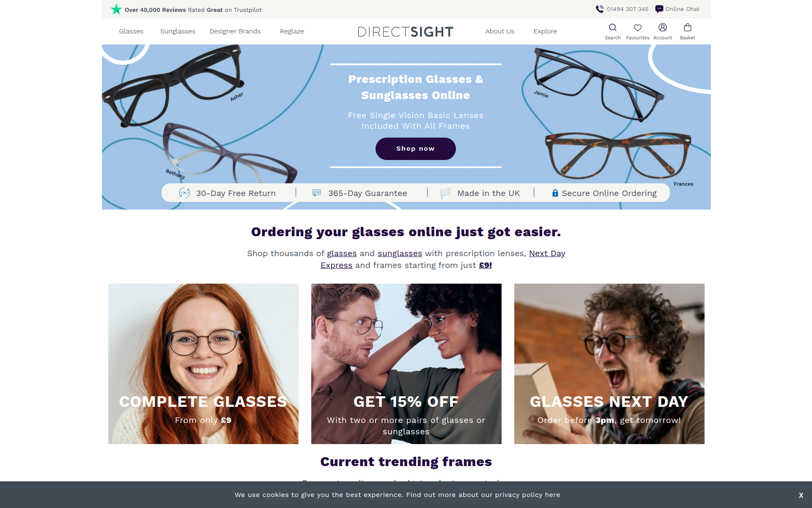Open the Explore menu item
The height and width of the screenshot is (508, 812).
tap(545, 31)
